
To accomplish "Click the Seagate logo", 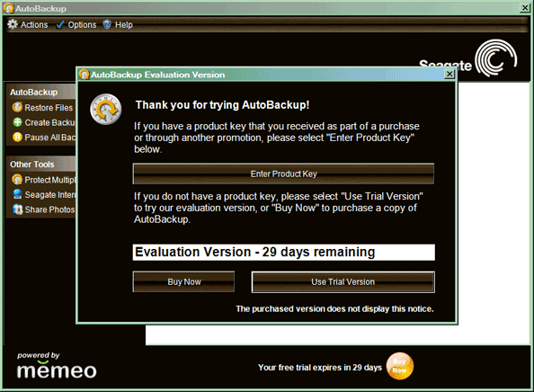I will (468, 58).
